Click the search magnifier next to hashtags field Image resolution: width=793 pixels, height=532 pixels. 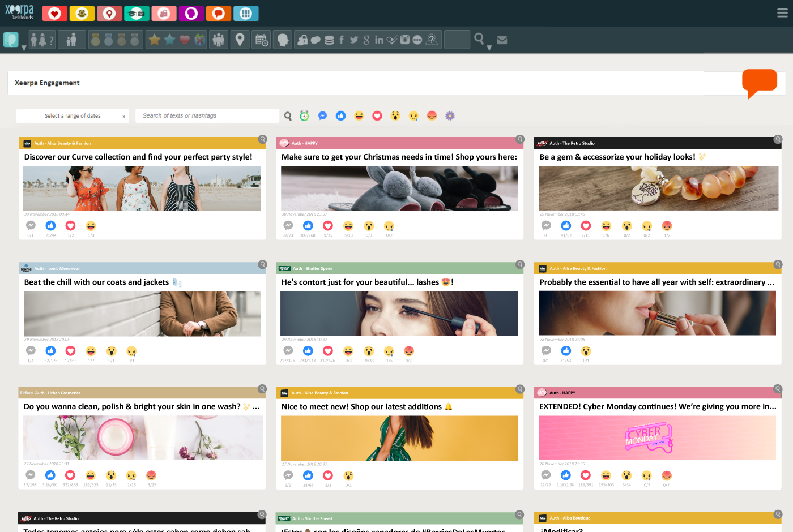coord(288,116)
